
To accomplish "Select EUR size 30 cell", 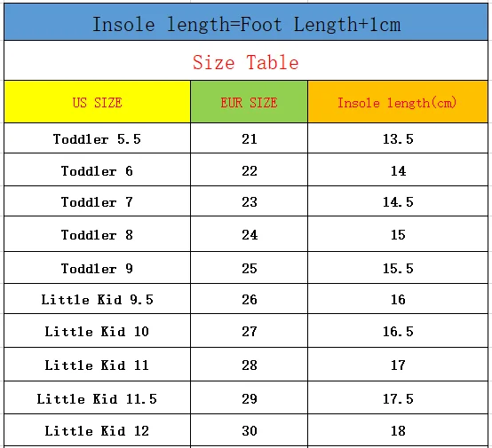I will [250, 430].
